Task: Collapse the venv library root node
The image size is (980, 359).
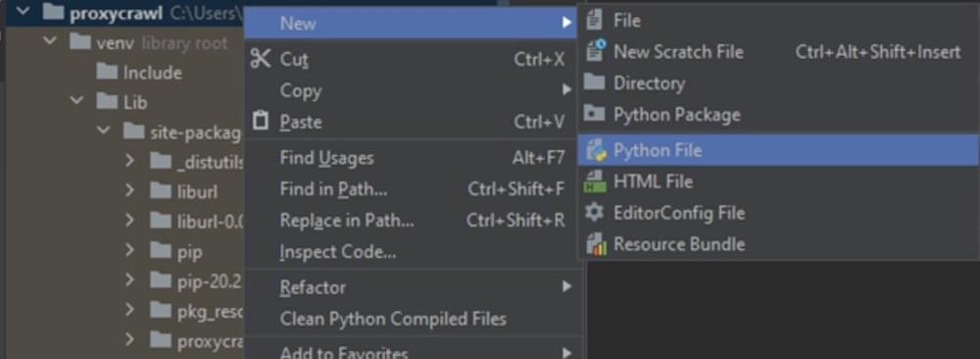Action: coord(50,42)
